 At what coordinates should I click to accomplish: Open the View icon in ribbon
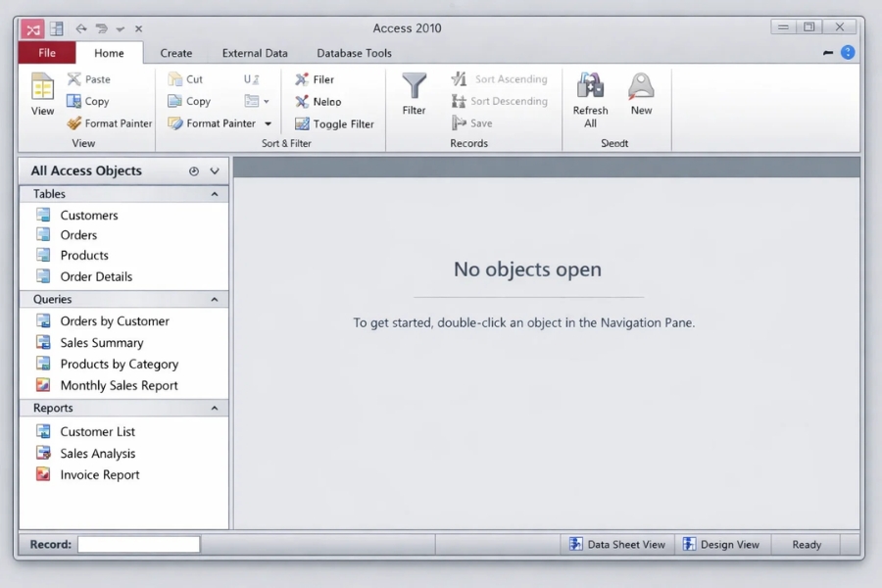tap(42, 88)
